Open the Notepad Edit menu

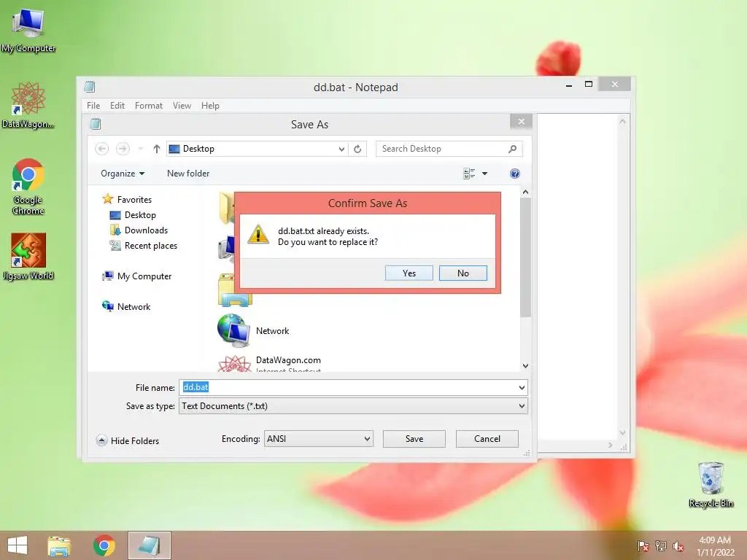[117, 105]
